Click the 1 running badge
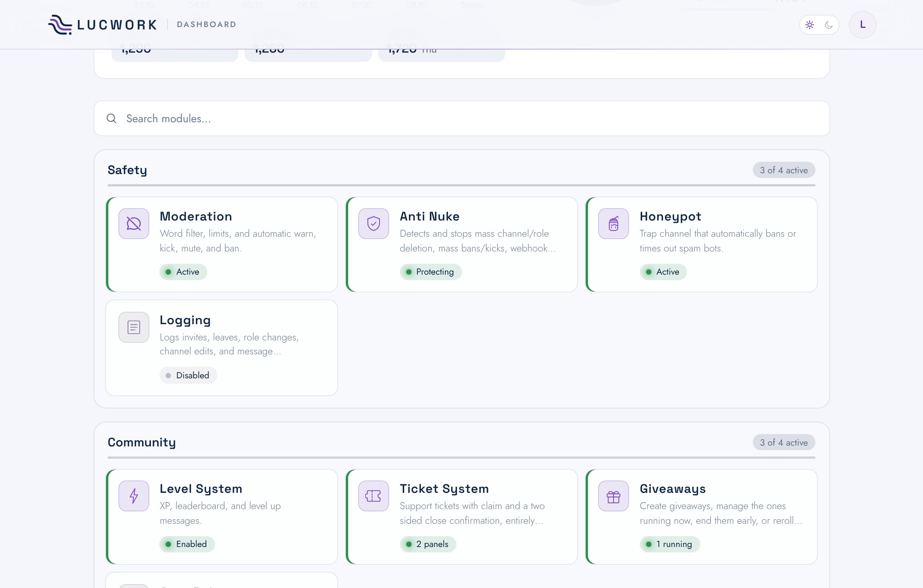923x588 pixels. (670, 544)
